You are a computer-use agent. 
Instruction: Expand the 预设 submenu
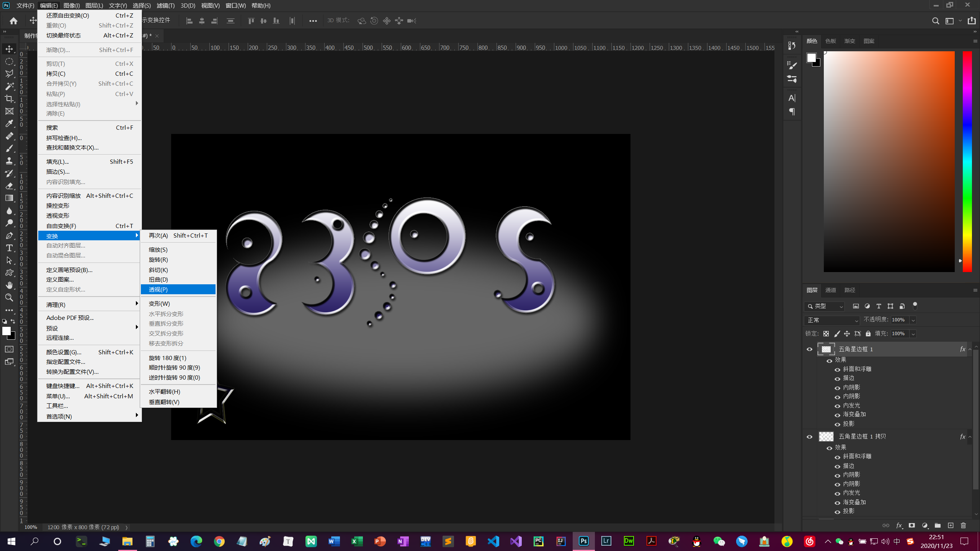90,328
